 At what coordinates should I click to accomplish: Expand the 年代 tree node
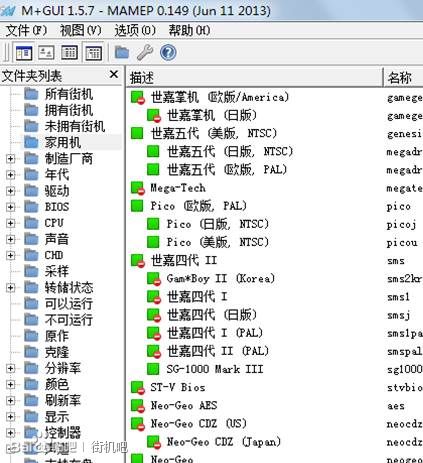(10, 175)
